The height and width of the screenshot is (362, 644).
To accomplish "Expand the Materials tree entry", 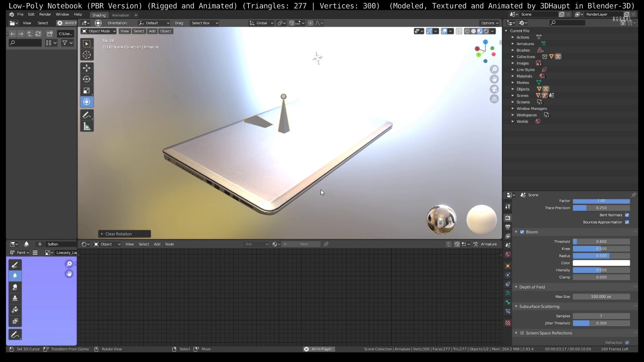I will (x=513, y=76).
